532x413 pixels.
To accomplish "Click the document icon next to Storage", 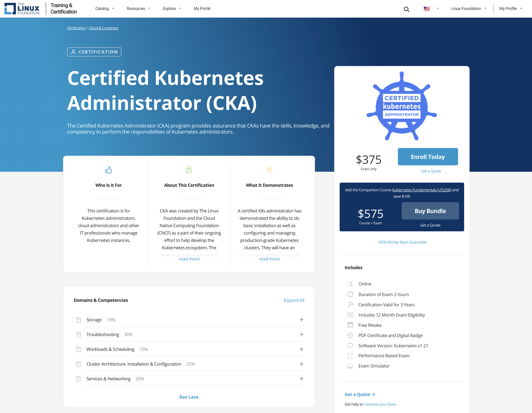I will (78, 320).
